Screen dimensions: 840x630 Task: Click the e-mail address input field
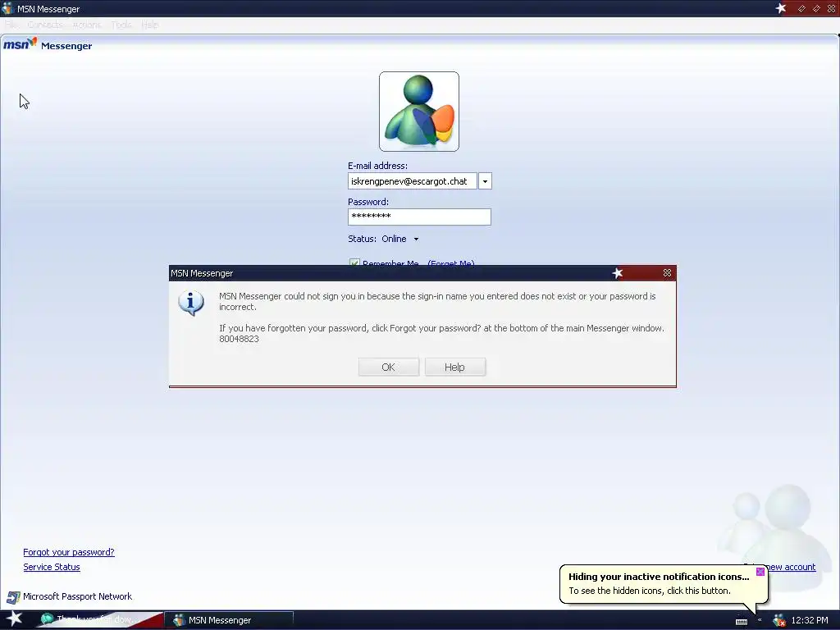tap(412, 181)
